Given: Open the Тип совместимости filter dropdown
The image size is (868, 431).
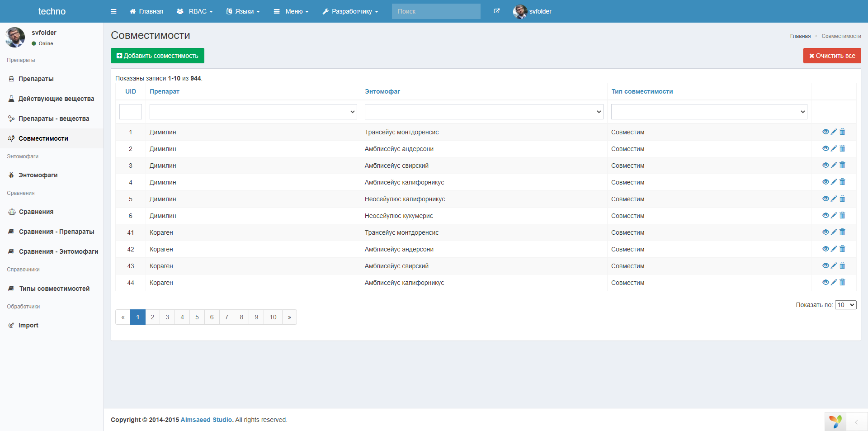Looking at the screenshot, I should click(x=709, y=112).
